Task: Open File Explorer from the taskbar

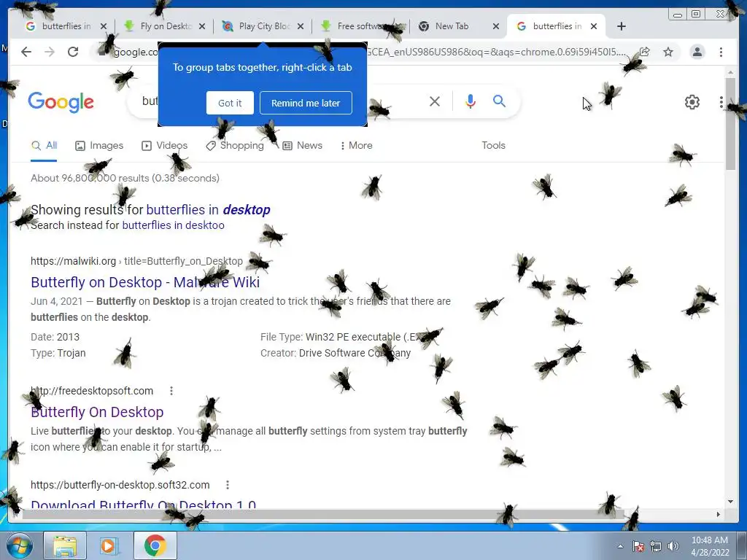Action: (65, 545)
